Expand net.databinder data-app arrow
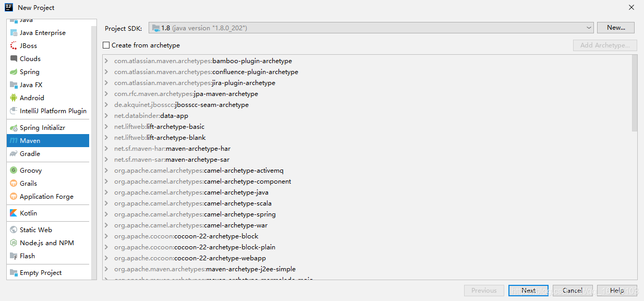Screen dimensions: 644x301 click(x=106, y=116)
